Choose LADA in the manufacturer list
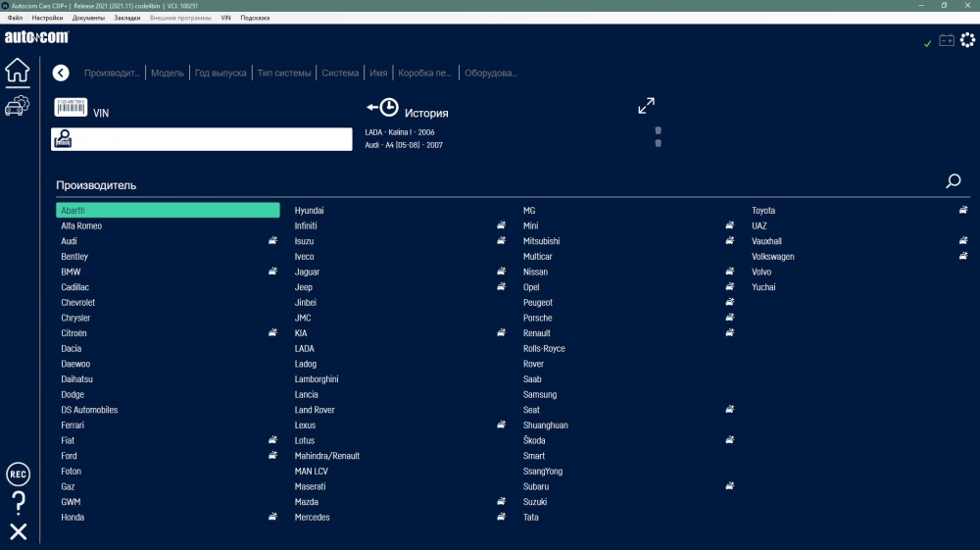This screenshot has height=550, width=980. [305, 349]
